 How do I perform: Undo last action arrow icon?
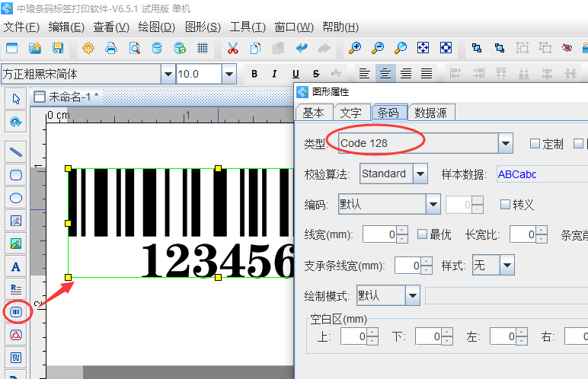coord(302,48)
